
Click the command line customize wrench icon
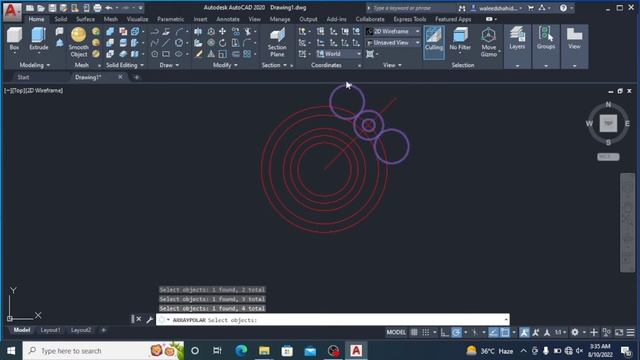(149, 320)
